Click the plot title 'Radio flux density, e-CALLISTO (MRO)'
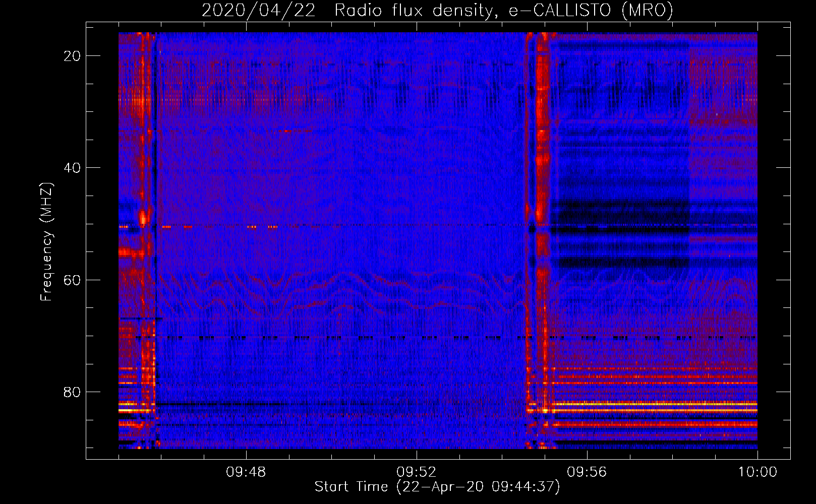This screenshot has width=816, height=504. click(504, 10)
